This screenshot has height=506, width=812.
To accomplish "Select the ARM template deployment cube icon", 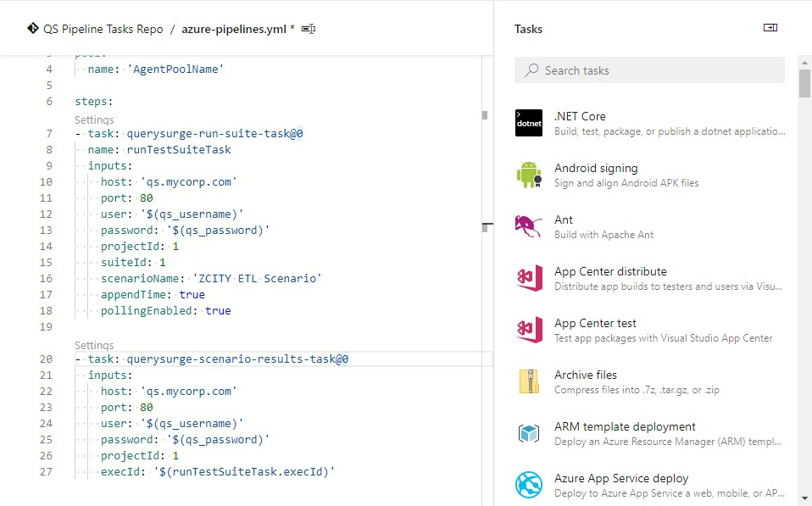I will pos(529,433).
